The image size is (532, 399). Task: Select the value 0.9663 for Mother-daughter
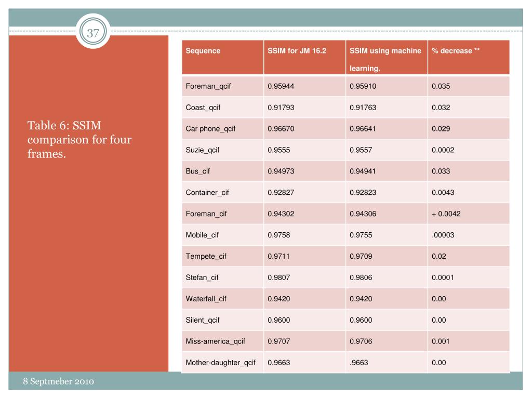click(x=279, y=363)
